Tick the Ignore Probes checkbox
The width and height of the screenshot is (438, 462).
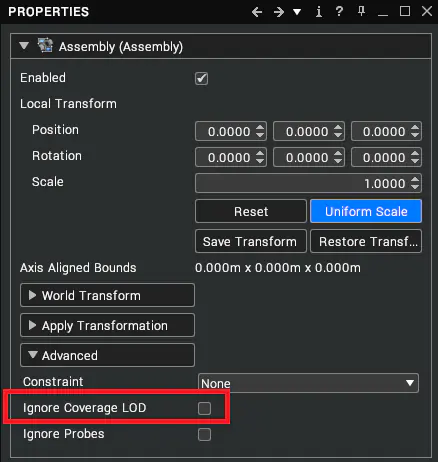pyautogui.click(x=204, y=434)
